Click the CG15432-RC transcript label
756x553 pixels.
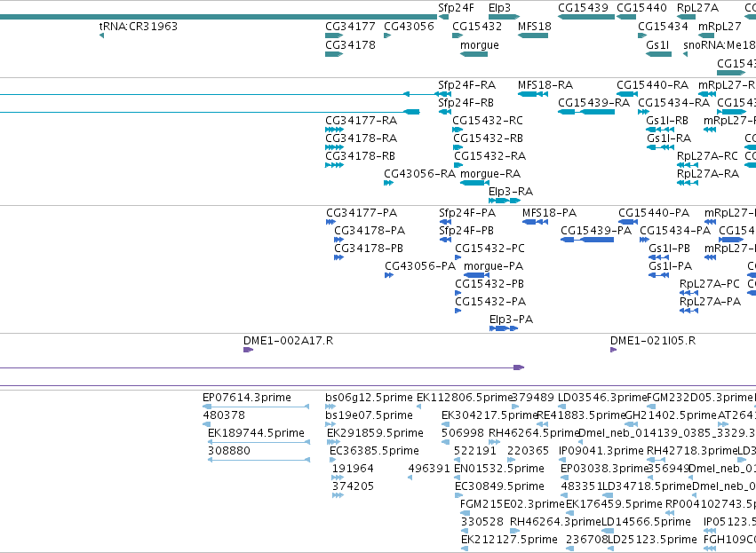click(x=488, y=121)
